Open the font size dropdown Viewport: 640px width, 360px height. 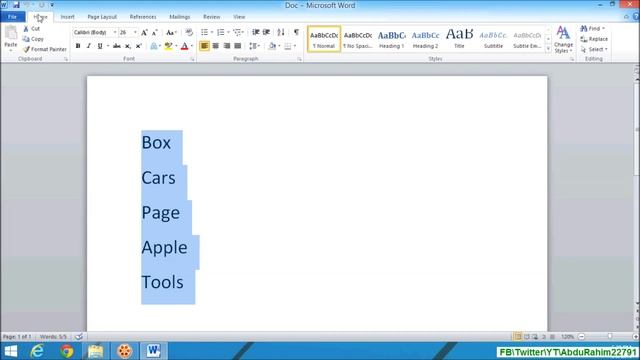point(135,32)
